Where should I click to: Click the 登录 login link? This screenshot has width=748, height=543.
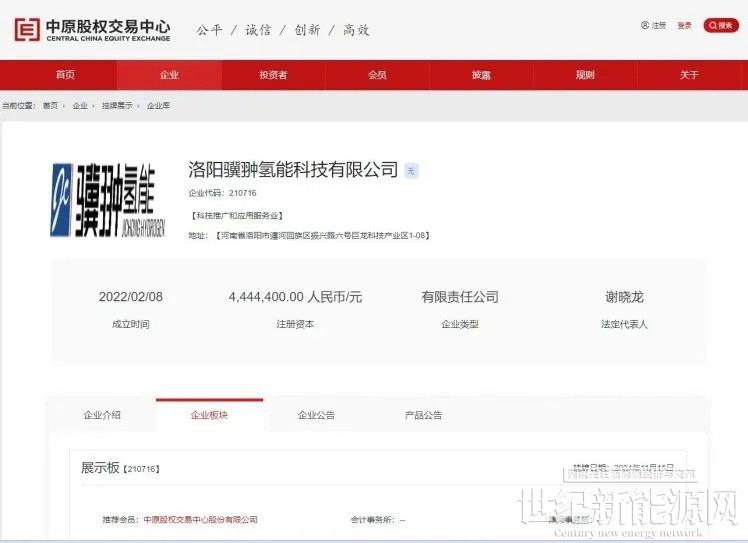684,25
